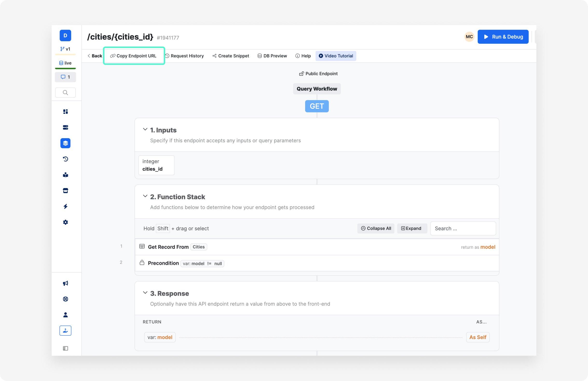Open the marketplace store icon in sidebar

click(65, 190)
